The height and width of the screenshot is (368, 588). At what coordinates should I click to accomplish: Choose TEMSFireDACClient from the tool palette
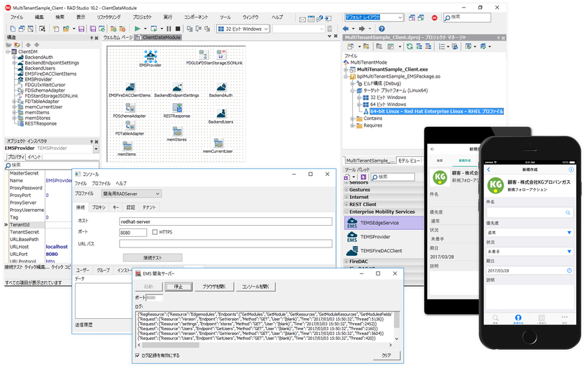(381, 250)
